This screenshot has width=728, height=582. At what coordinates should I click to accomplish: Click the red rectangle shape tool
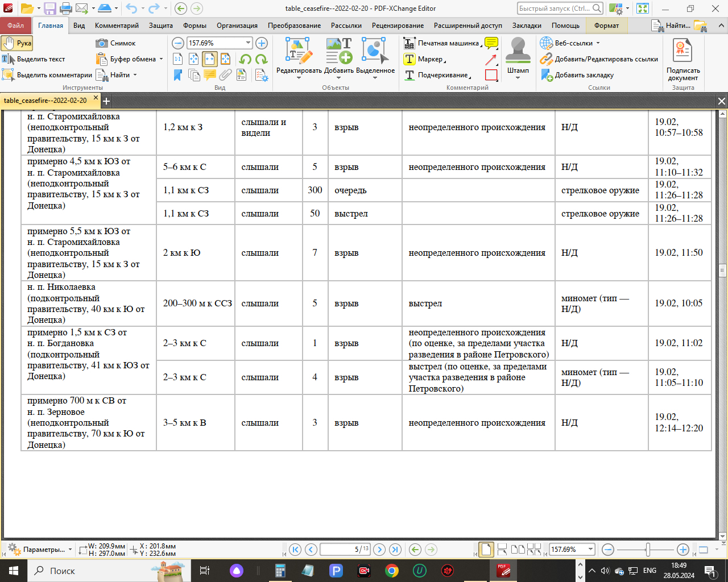(x=491, y=75)
